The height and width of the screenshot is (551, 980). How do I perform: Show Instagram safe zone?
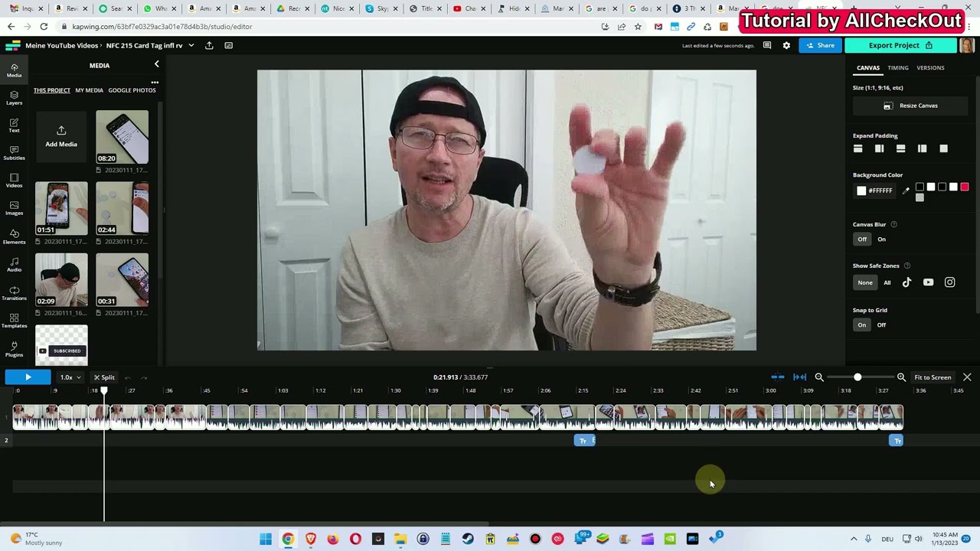click(x=949, y=282)
